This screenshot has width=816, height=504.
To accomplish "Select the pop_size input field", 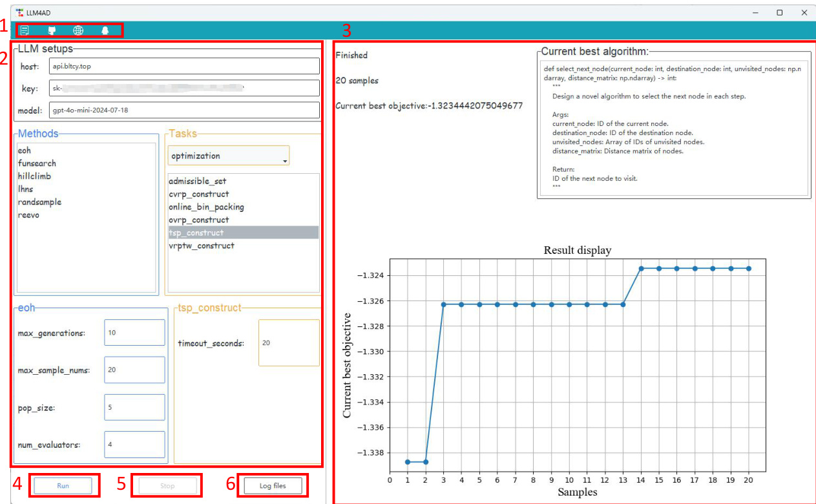I will pos(134,408).
